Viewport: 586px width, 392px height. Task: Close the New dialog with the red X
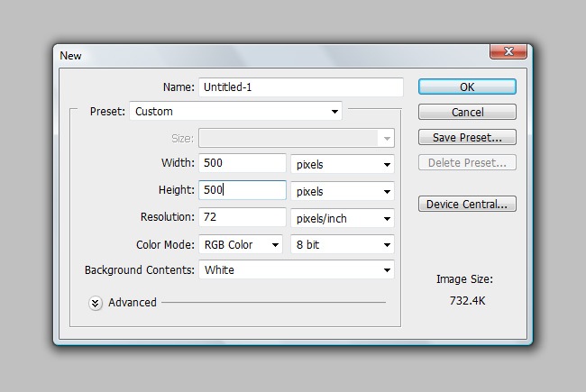(508, 54)
